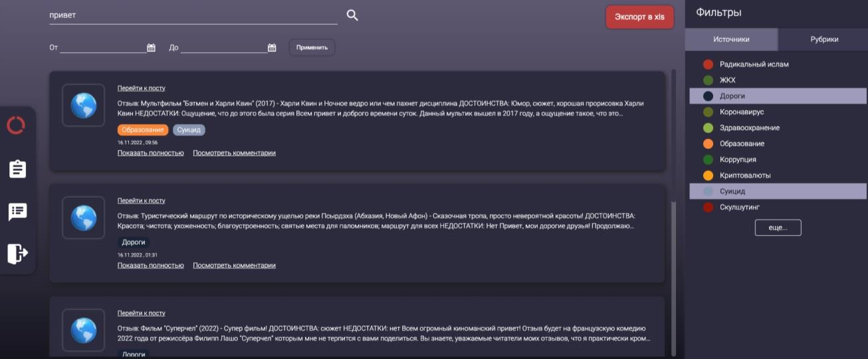Select the Коронавирус filter
Screen dimensions: 868x359
[778, 112]
